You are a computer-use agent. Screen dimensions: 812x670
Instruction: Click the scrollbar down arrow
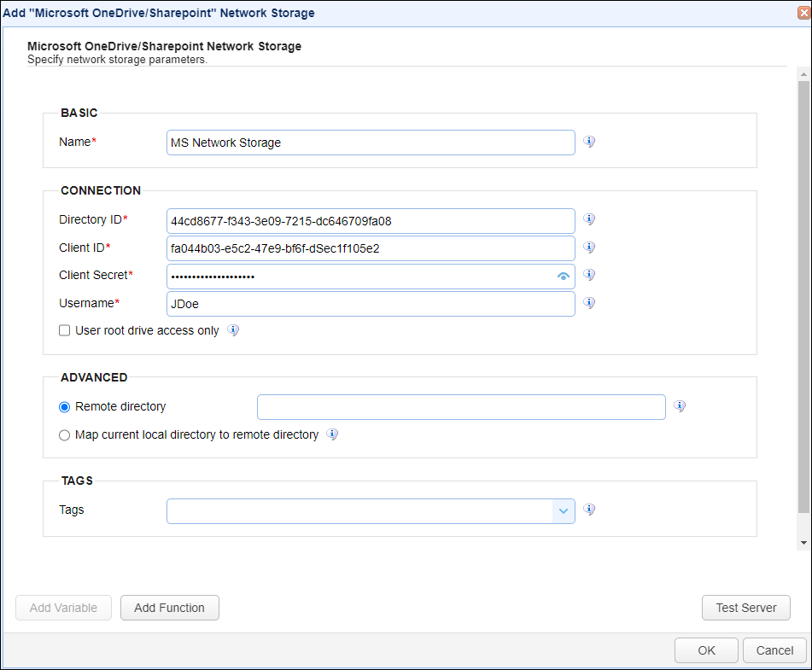tap(803, 543)
